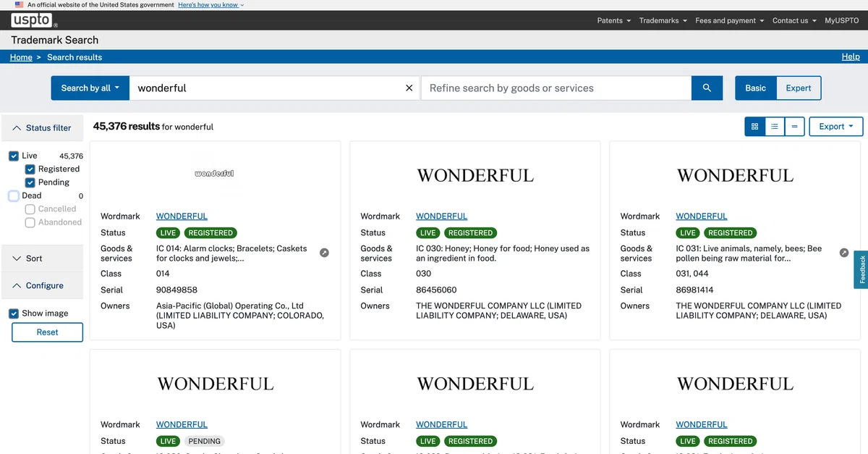
Task: Click owner Asia-Pacific (Global) Operating Co., Ltd
Action: (241, 316)
